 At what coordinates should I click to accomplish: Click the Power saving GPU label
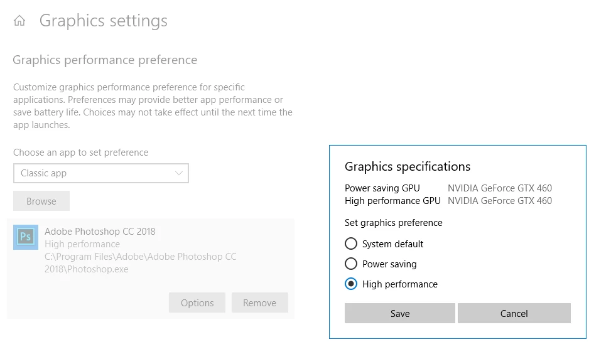[x=382, y=188]
